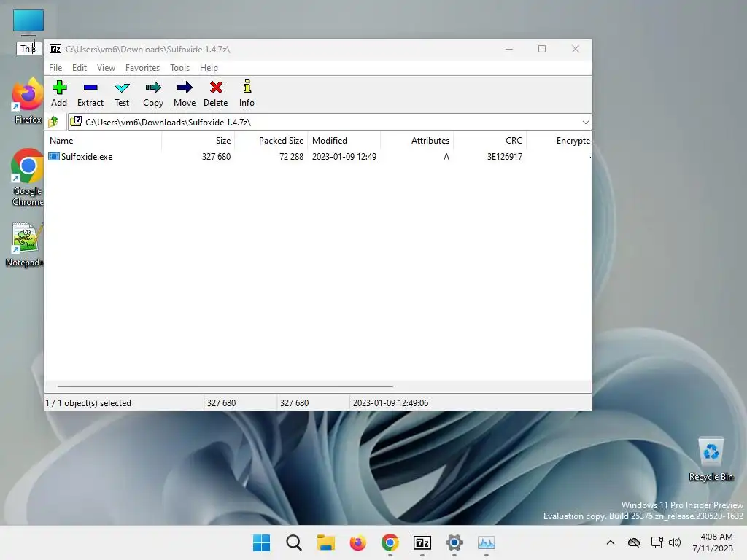Click the 7z icon in title bar
The image size is (747, 560).
55,49
